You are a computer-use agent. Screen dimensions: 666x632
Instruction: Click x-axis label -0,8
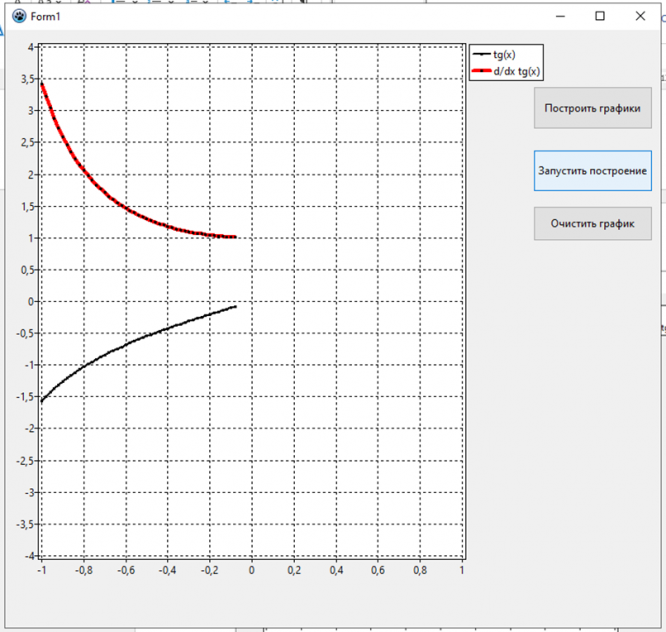coord(84,570)
